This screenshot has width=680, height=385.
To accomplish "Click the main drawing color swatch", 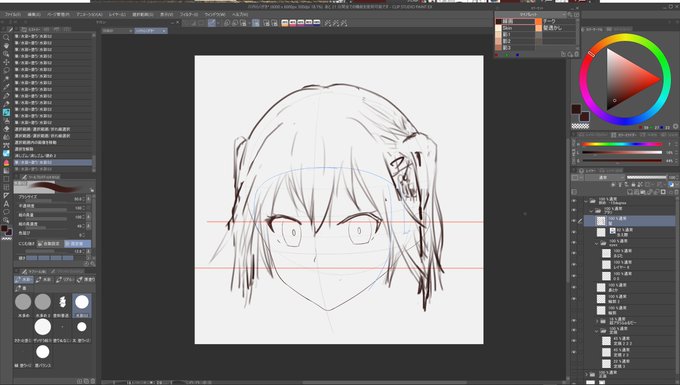I will pos(576,108).
